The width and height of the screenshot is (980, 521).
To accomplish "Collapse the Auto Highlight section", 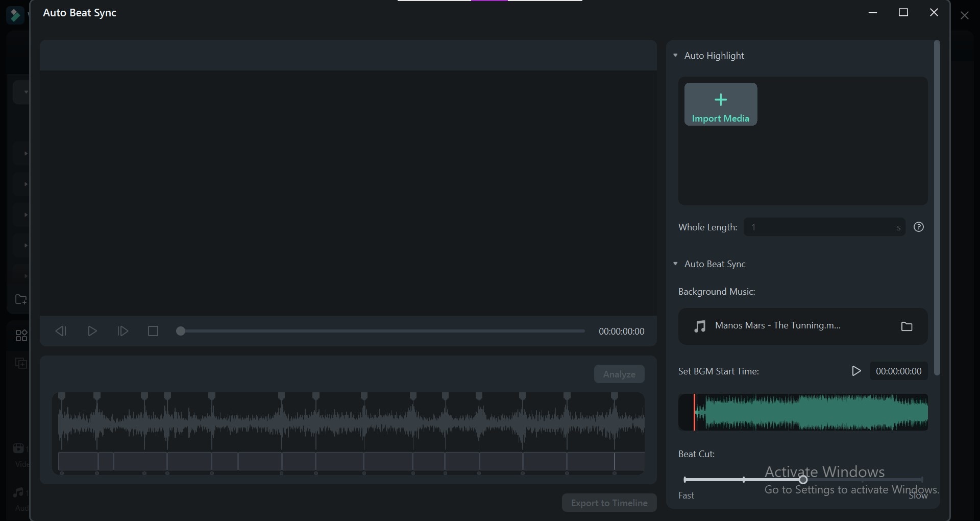I will coord(675,55).
